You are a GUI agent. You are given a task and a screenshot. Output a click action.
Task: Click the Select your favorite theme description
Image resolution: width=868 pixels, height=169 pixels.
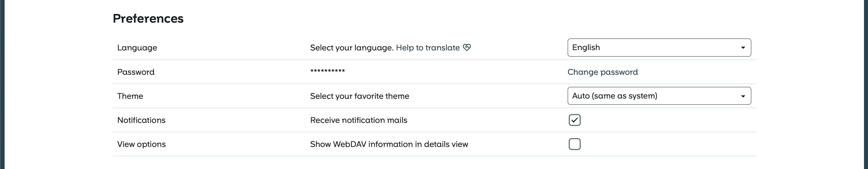click(360, 96)
